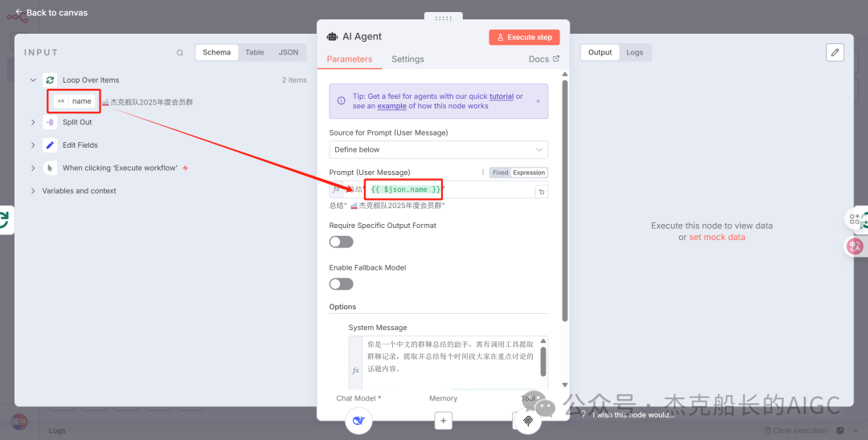Click Clear execution at the bottom

click(x=796, y=430)
